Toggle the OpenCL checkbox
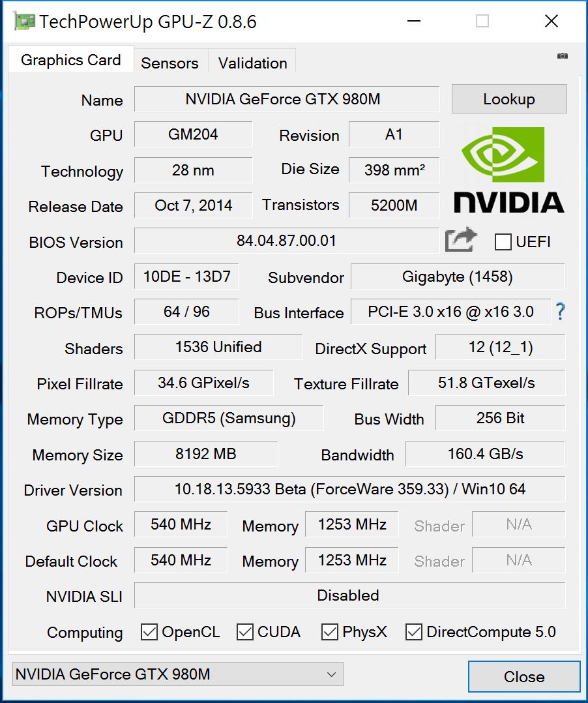This screenshot has width=588, height=703. click(149, 632)
